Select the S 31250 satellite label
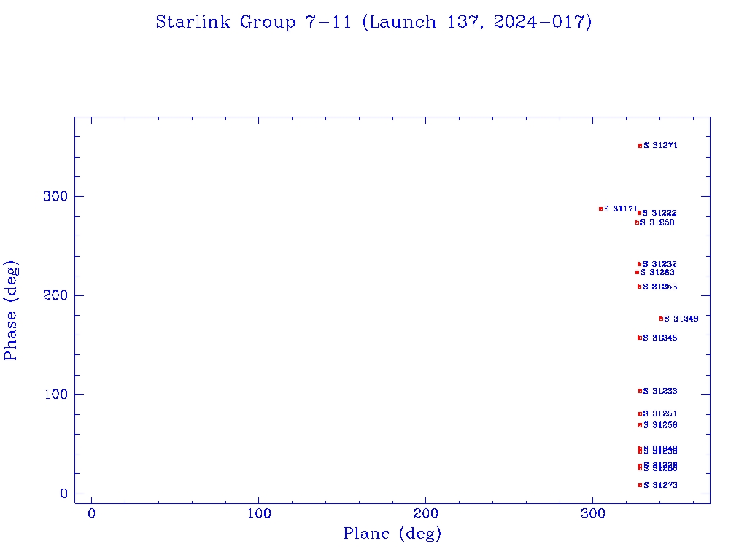The image size is (747, 560). click(x=657, y=222)
